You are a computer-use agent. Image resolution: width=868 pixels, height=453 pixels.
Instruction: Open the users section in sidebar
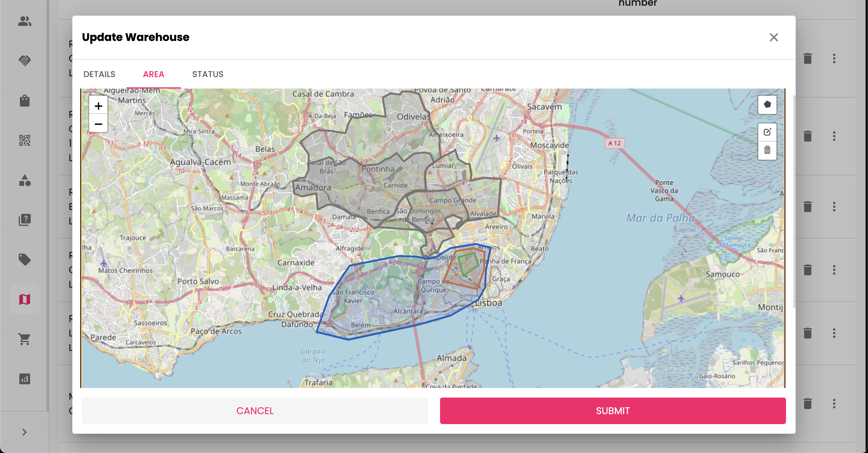[25, 21]
